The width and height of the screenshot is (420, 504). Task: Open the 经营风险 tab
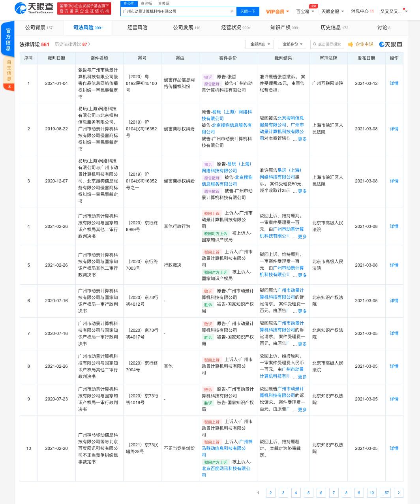pyautogui.click(x=137, y=28)
